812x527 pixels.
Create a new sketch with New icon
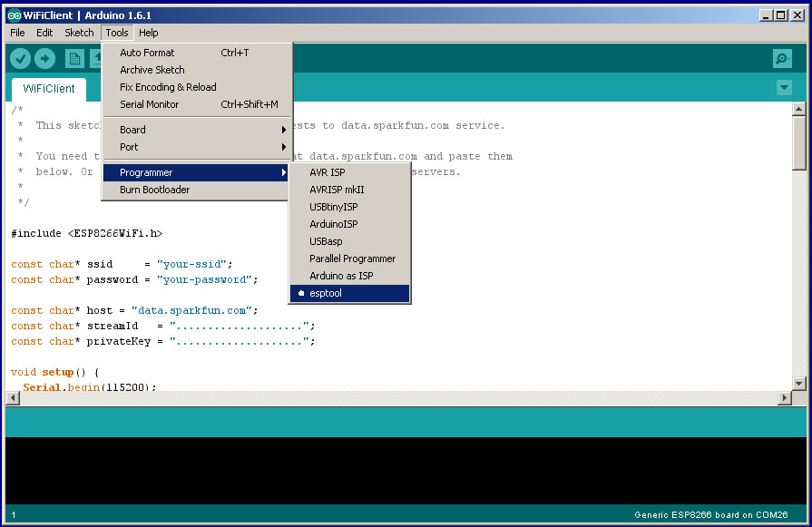[74, 58]
